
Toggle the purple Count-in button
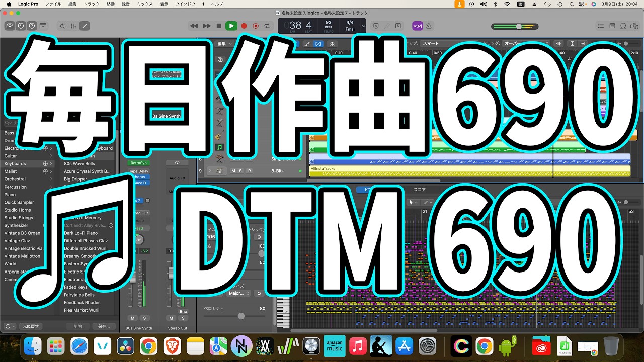[418, 26]
